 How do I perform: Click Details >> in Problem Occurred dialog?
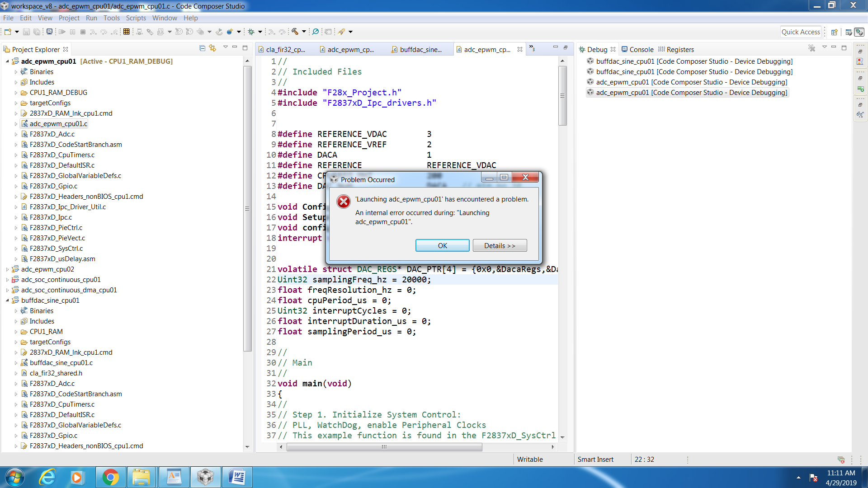(500, 246)
